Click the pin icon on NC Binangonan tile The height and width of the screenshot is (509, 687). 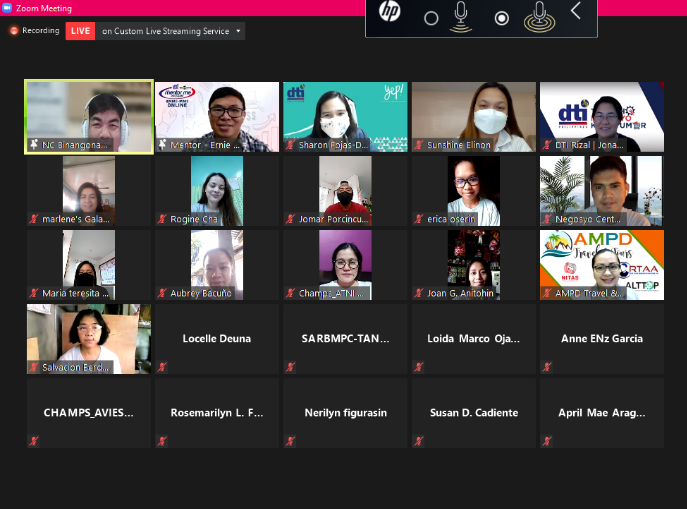coord(34,145)
